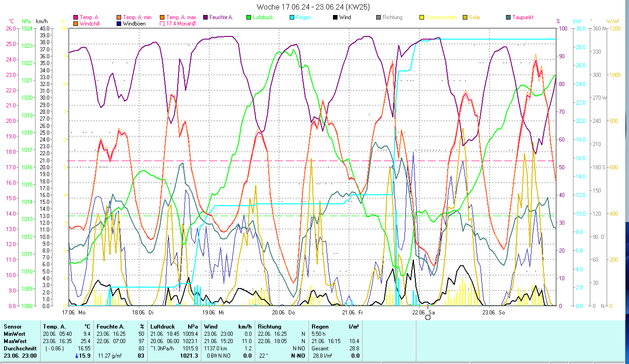Screen dimensions: 629x364
Task: Click the Richtung table column header
Action: [x=270, y=327]
